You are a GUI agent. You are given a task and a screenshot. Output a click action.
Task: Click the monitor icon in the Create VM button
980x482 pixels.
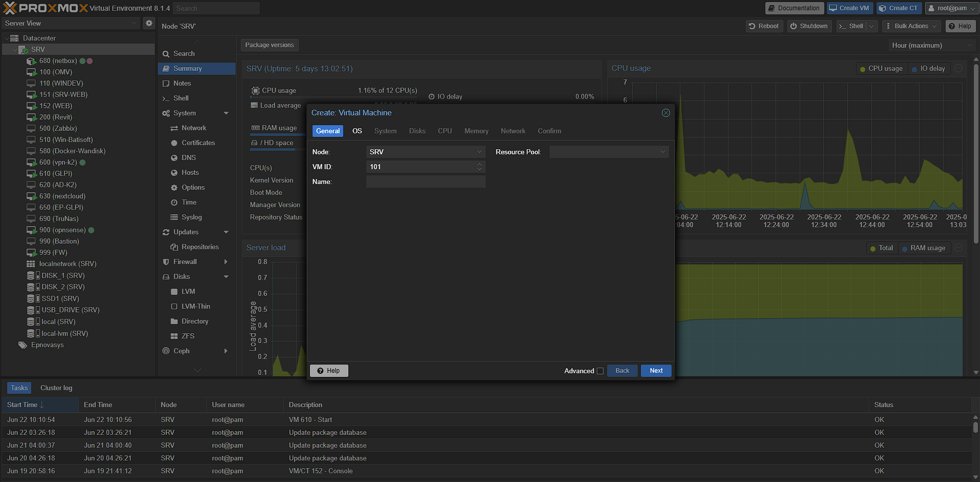pos(833,8)
